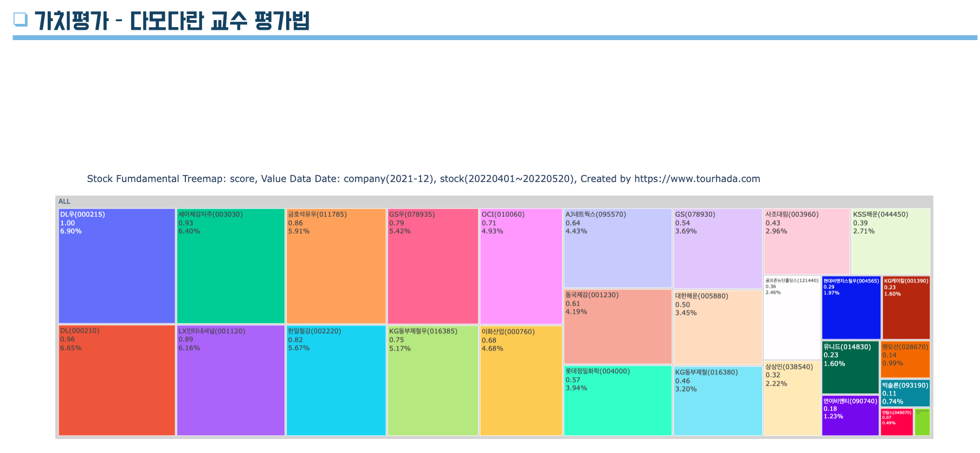
Task: Click the 사조대림(003960) light pink block
Action: [807, 242]
